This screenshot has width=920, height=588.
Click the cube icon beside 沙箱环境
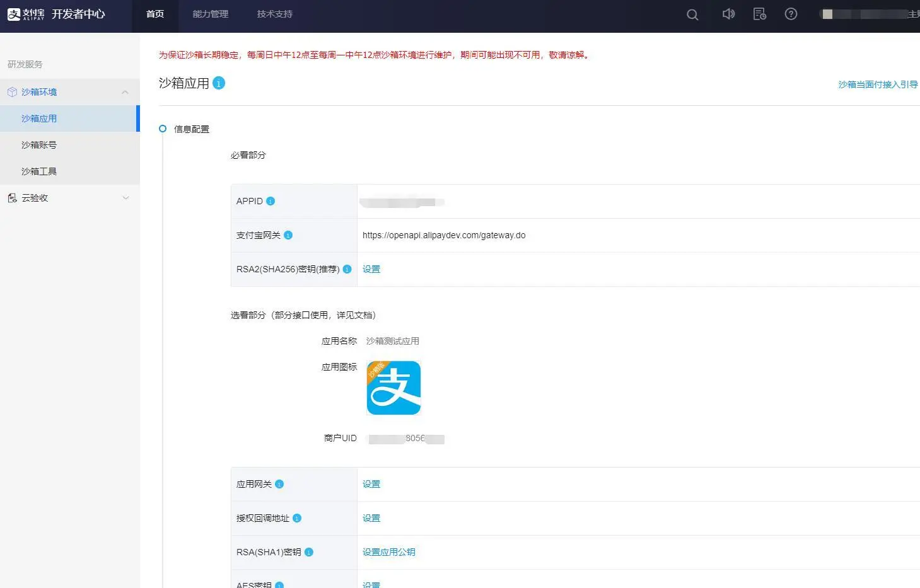click(x=12, y=92)
